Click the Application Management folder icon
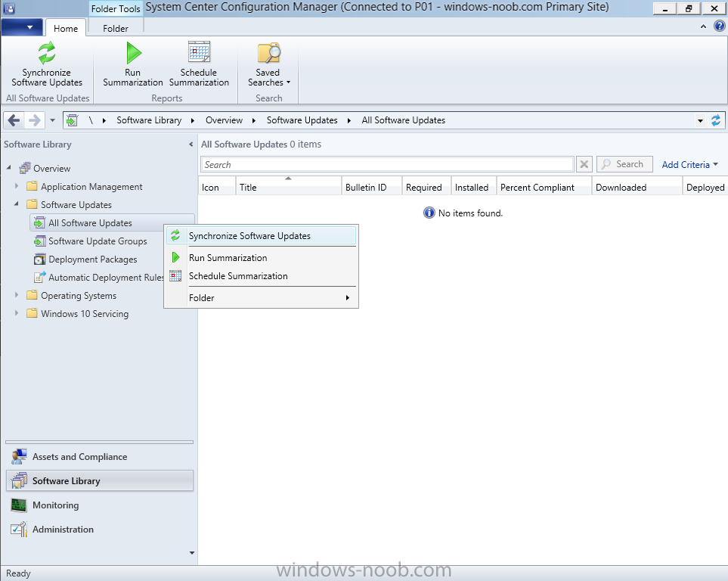The image size is (728, 581). (x=32, y=186)
